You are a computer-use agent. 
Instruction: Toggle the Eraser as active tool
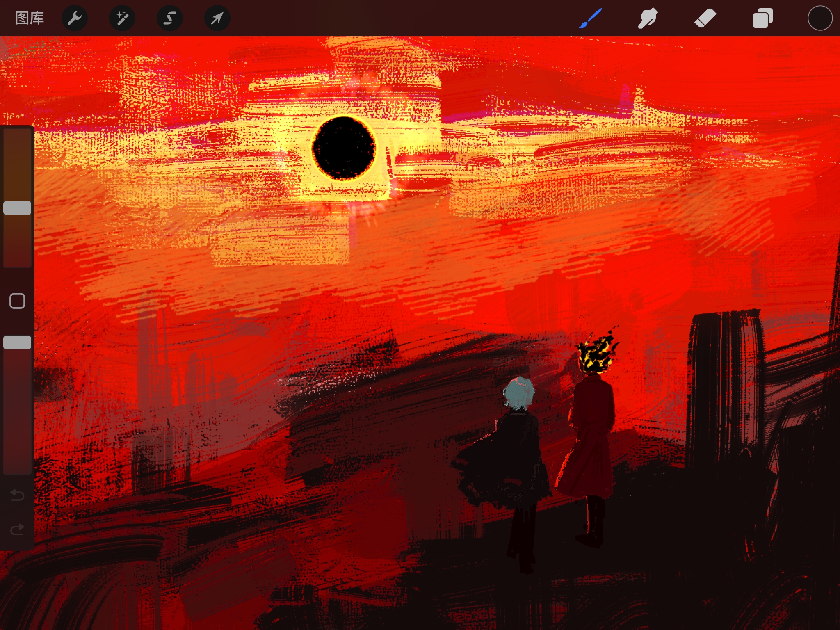click(x=705, y=18)
